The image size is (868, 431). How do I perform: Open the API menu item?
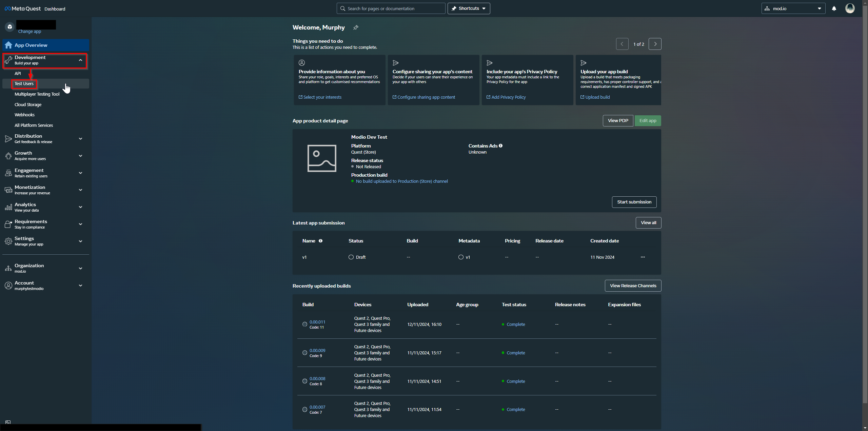click(18, 73)
